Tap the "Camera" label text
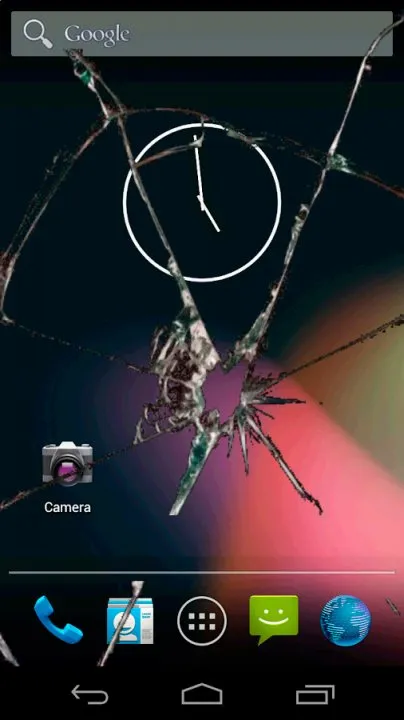 pos(67,507)
